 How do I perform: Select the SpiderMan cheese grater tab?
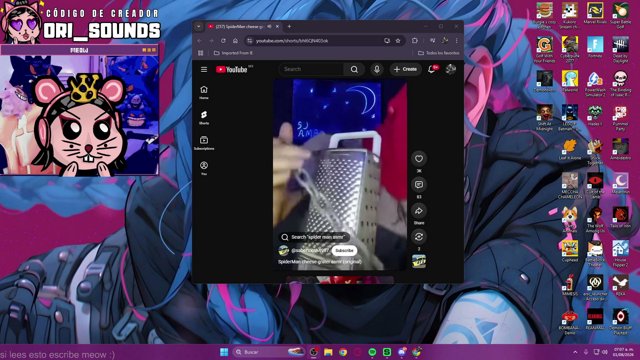240,27
